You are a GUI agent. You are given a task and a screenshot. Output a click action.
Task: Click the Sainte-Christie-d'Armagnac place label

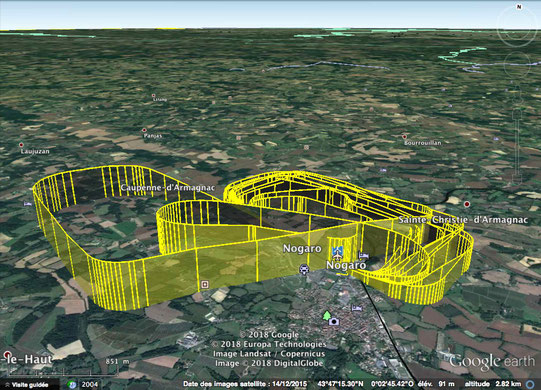463,220
